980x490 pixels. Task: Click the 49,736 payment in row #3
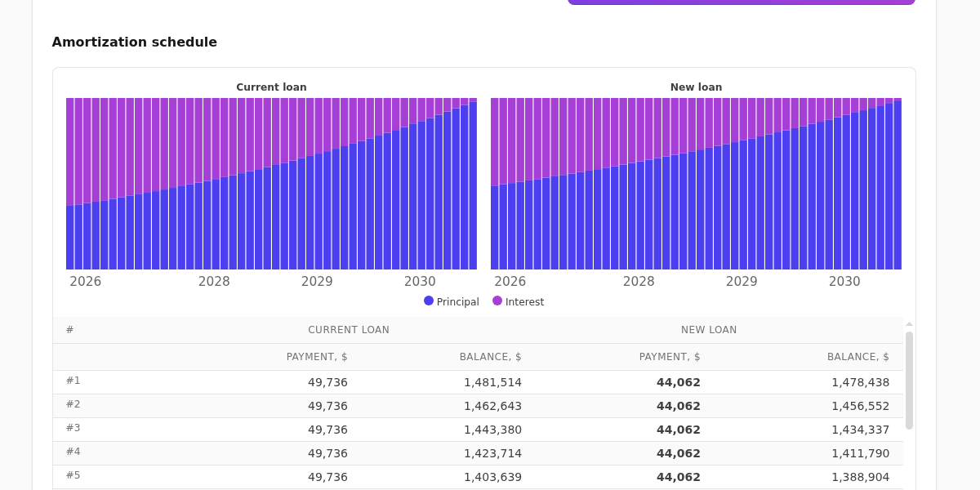point(327,430)
